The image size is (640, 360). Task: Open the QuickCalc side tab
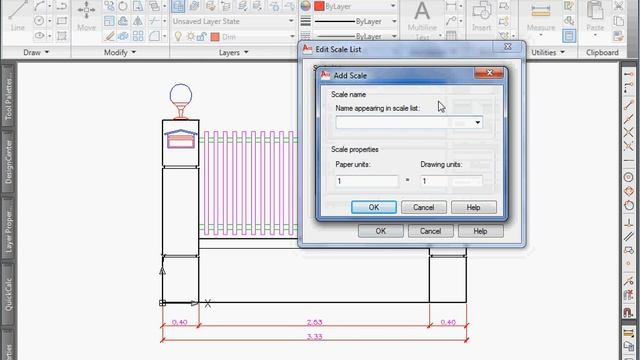click(x=8, y=294)
